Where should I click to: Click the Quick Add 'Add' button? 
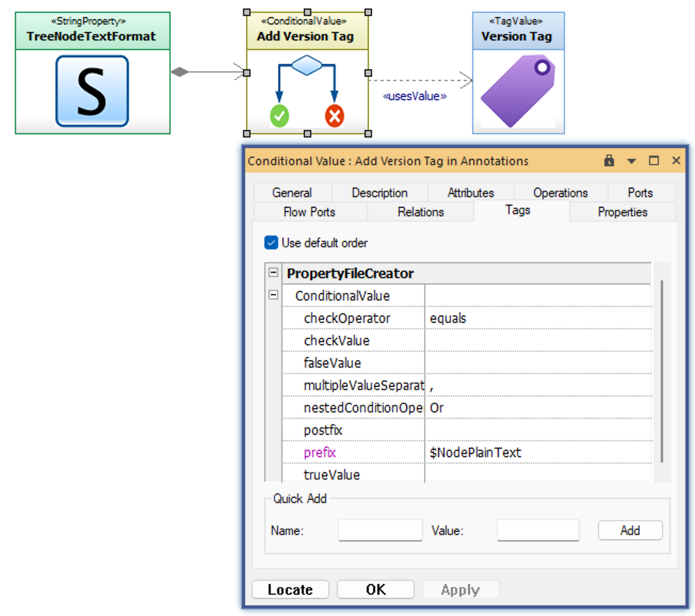coord(630,530)
